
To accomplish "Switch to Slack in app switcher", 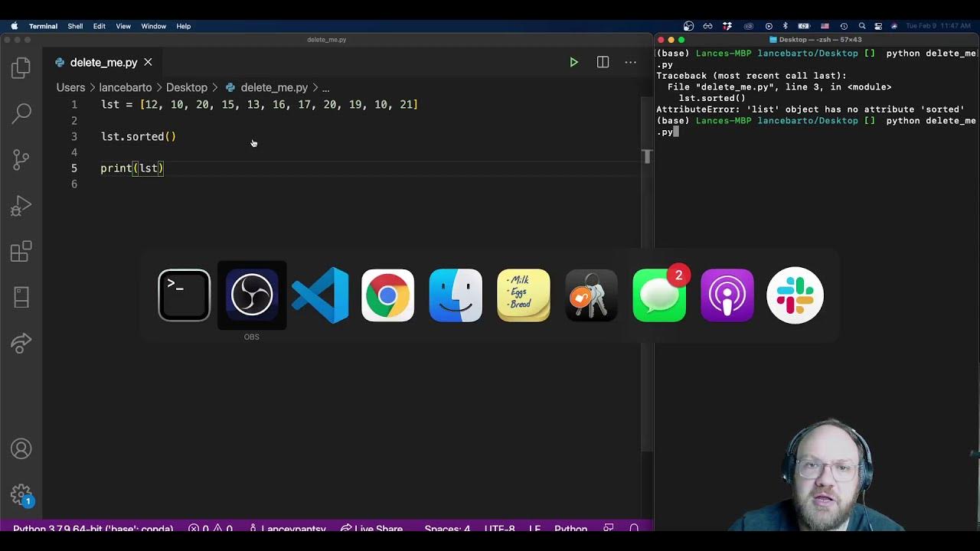I will (795, 295).
